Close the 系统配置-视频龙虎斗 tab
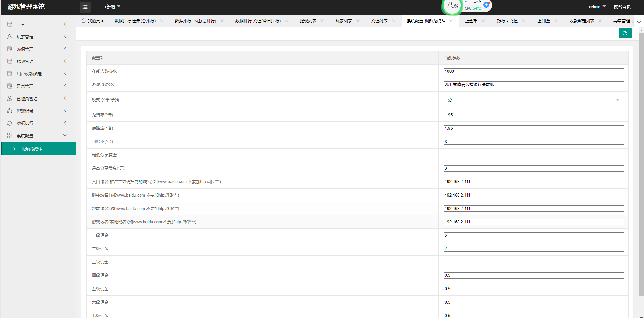The height and width of the screenshot is (318, 644). tap(451, 21)
